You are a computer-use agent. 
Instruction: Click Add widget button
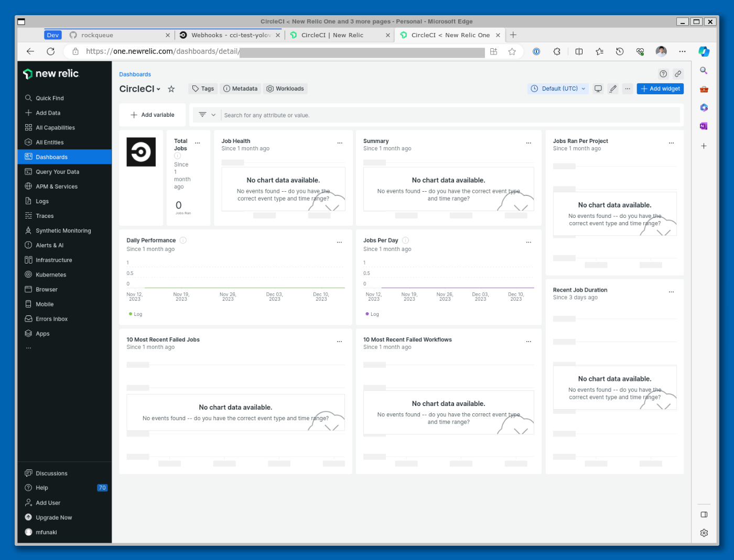660,89
